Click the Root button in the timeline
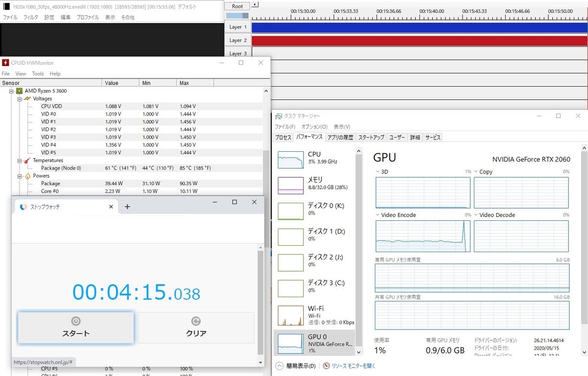This screenshot has width=588, height=376. tap(237, 6)
